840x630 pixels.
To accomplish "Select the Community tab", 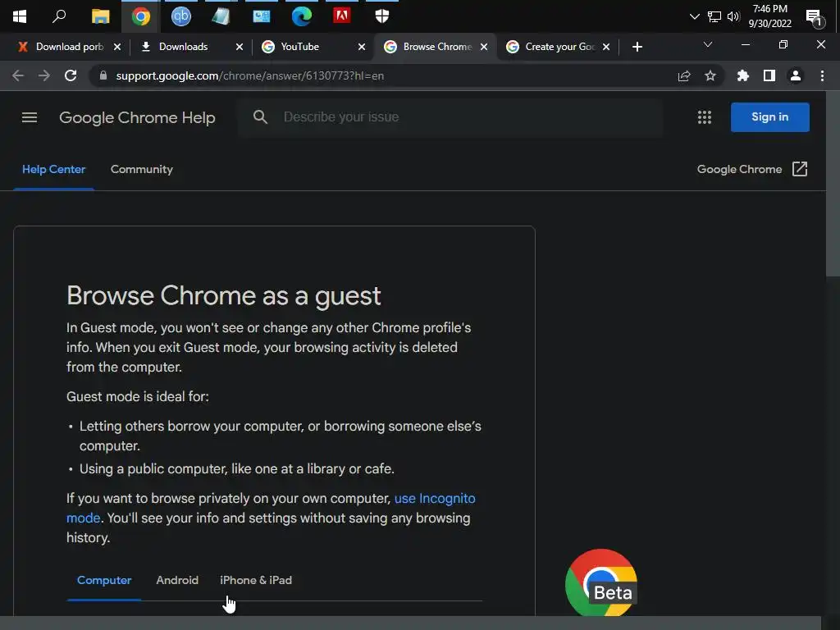I will point(141,169).
